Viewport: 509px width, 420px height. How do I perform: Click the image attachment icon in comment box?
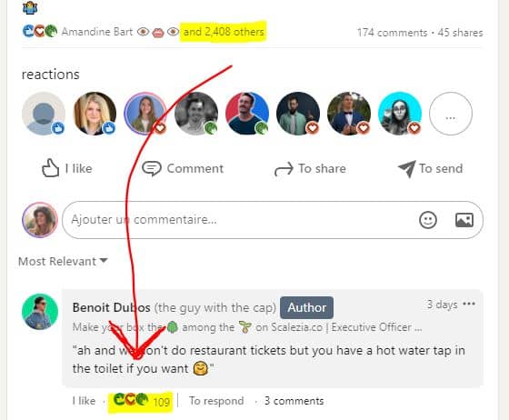pos(464,220)
